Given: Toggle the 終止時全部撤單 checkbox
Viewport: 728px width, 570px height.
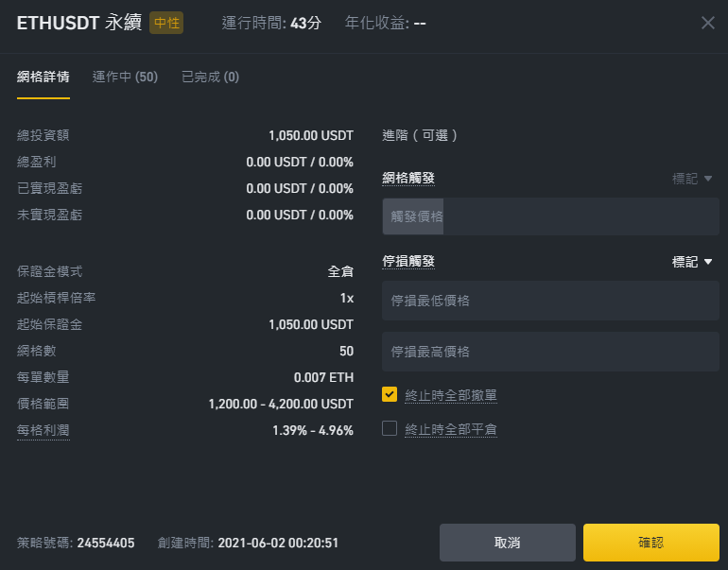Looking at the screenshot, I should [390, 394].
